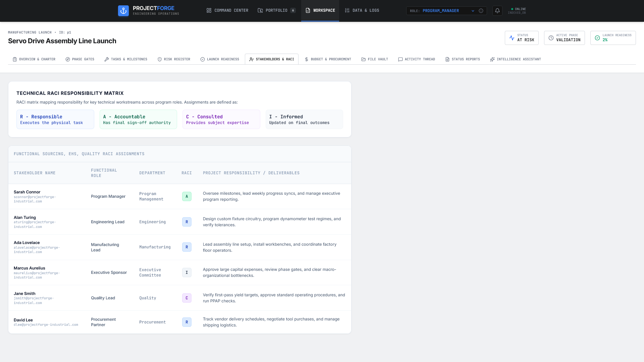The height and width of the screenshot is (362, 644).
Task: Open the Status Reports tab
Action: coord(463,59)
